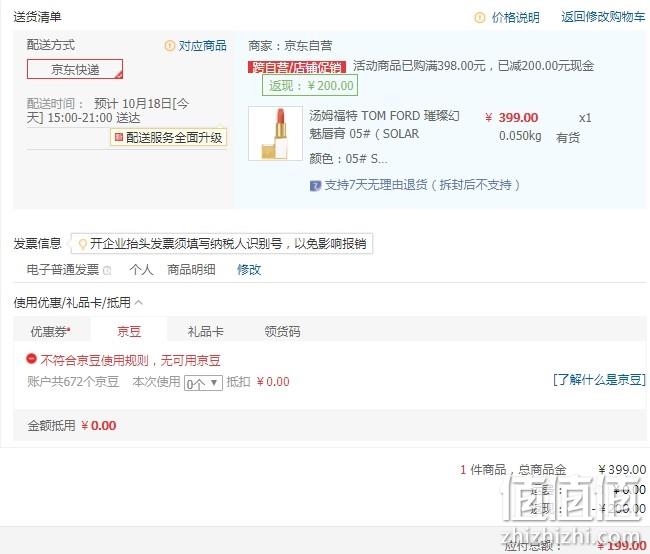Click the 7-day return policy icon
Image resolution: width=650 pixels, height=554 pixels.
tap(315, 185)
